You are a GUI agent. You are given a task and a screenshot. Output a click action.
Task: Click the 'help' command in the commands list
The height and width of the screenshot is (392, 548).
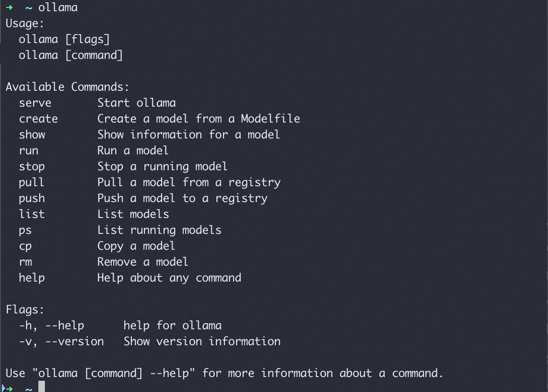tap(32, 278)
